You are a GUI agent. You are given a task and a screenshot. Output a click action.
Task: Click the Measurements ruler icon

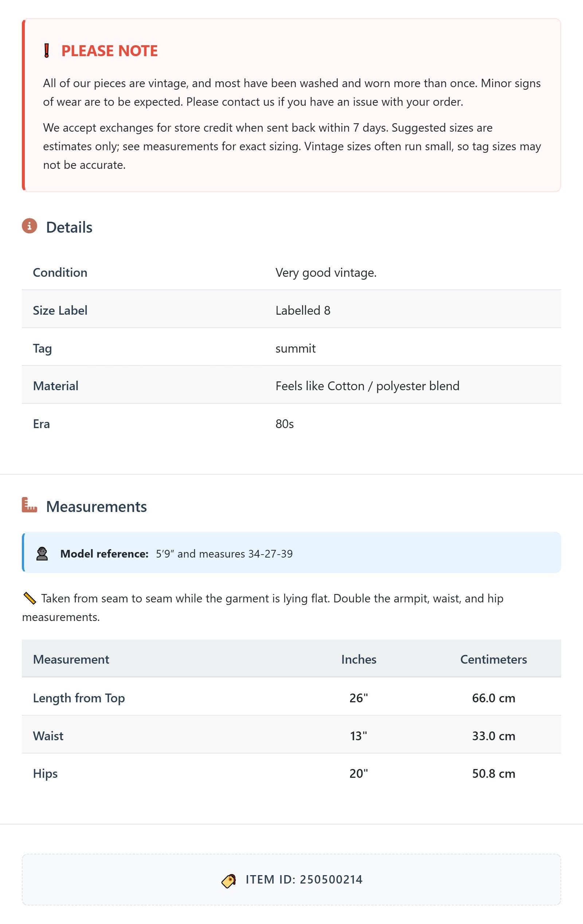(x=30, y=505)
